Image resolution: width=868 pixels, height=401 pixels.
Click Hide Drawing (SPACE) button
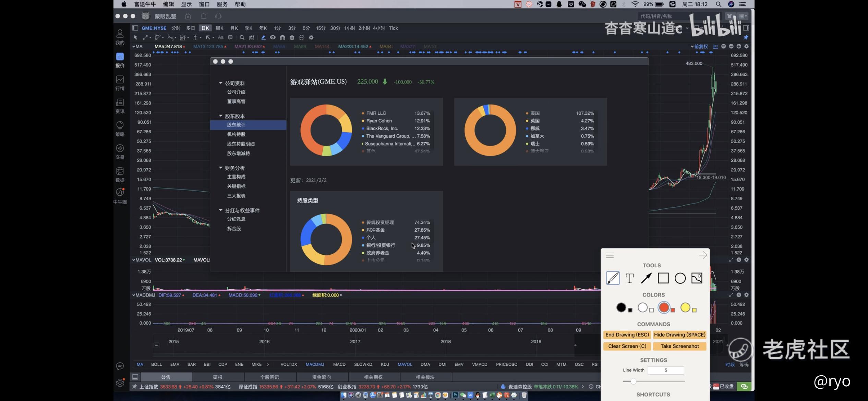(x=679, y=335)
